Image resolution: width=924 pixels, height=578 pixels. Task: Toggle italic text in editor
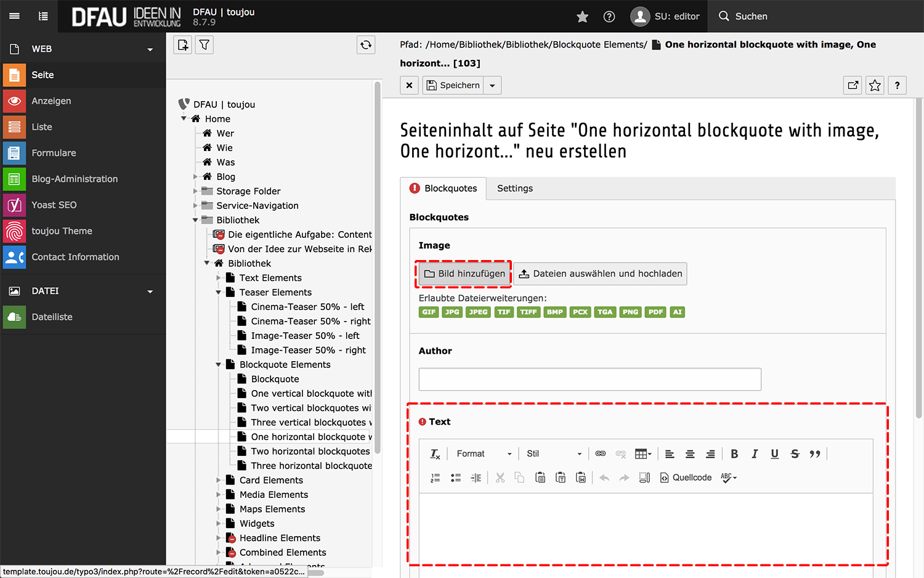tap(755, 454)
